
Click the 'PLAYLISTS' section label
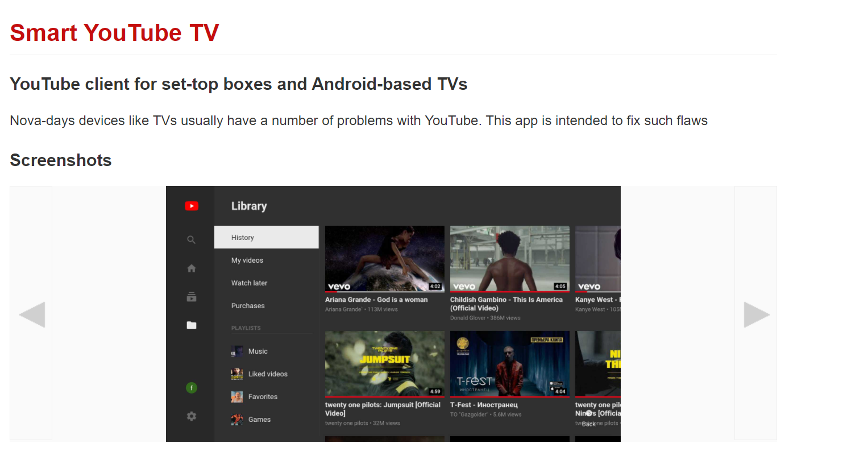(x=246, y=328)
